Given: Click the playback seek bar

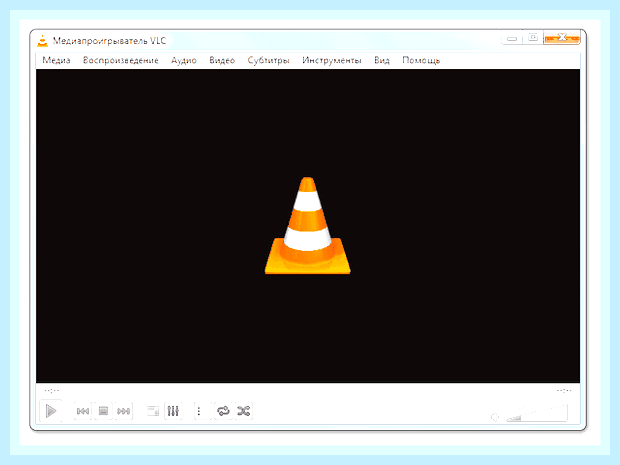Looking at the screenshot, I should coord(308,391).
